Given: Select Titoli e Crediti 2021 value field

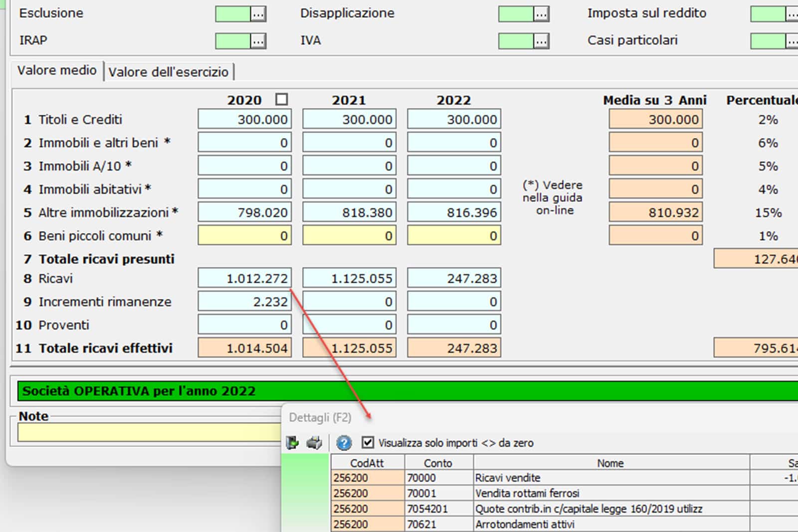Looking at the screenshot, I should click(349, 120).
